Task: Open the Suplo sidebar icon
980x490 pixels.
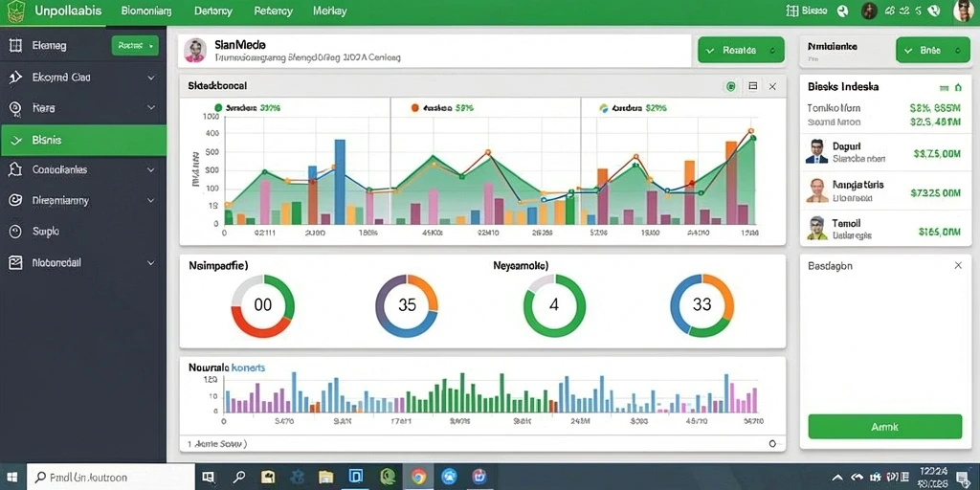Action: [x=15, y=232]
